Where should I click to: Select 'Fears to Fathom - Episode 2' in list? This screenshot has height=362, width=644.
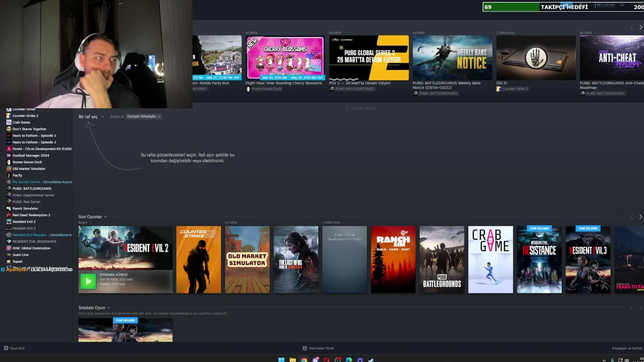click(x=34, y=142)
